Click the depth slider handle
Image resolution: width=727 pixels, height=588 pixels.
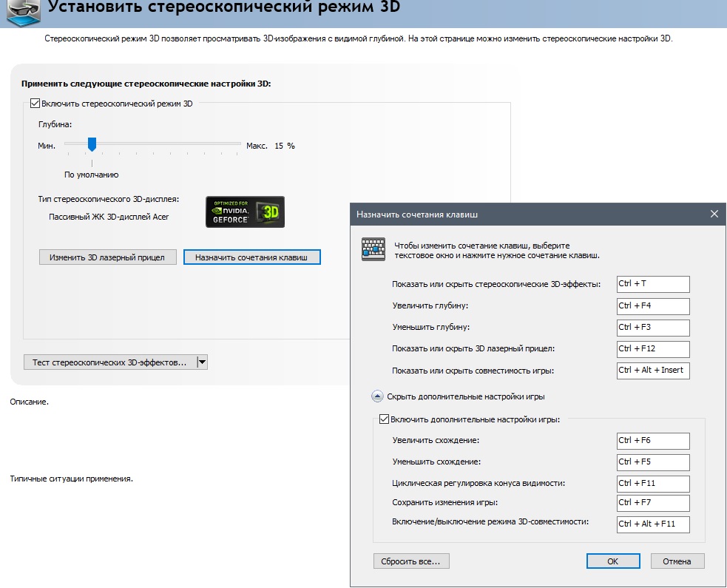(x=92, y=144)
